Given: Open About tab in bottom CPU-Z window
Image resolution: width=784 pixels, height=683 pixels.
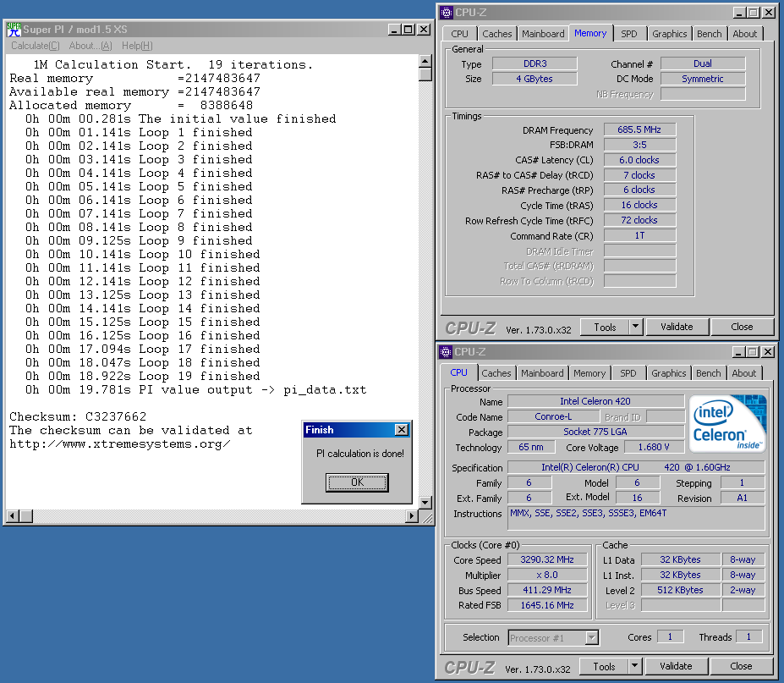Looking at the screenshot, I should pyautogui.click(x=744, y=373).
